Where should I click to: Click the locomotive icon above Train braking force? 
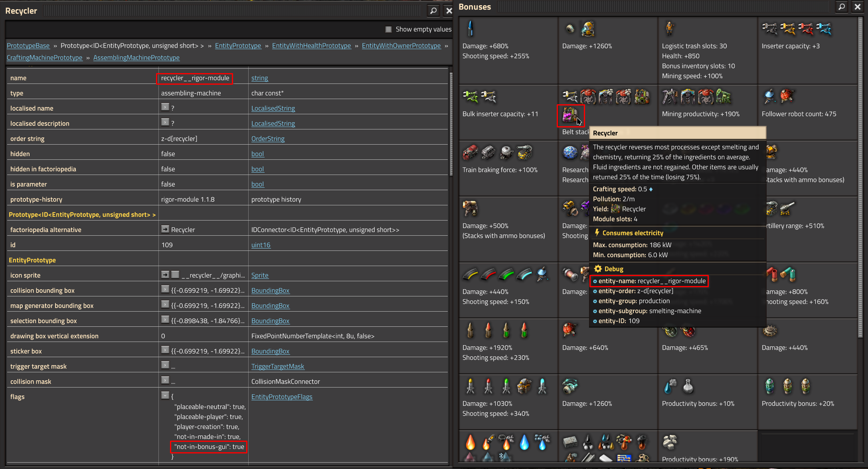click(471, 153)
